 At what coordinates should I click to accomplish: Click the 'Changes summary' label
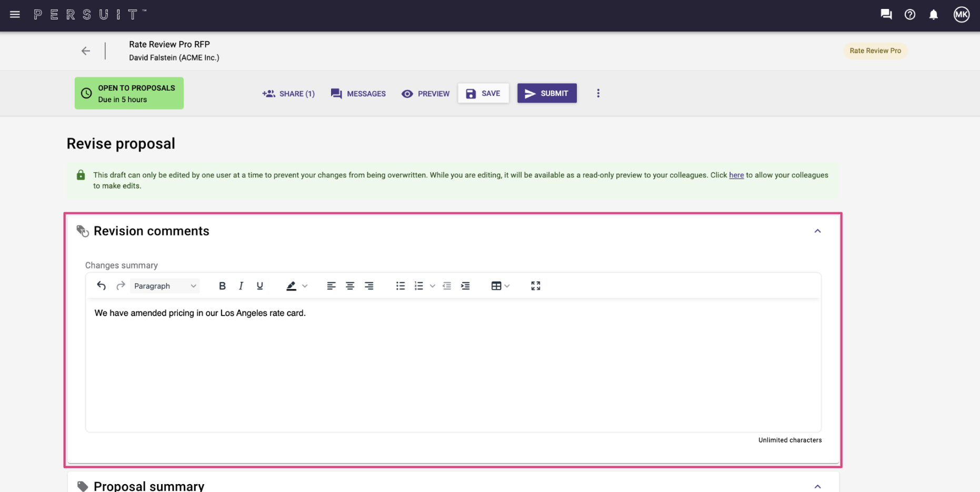(122, 265)
